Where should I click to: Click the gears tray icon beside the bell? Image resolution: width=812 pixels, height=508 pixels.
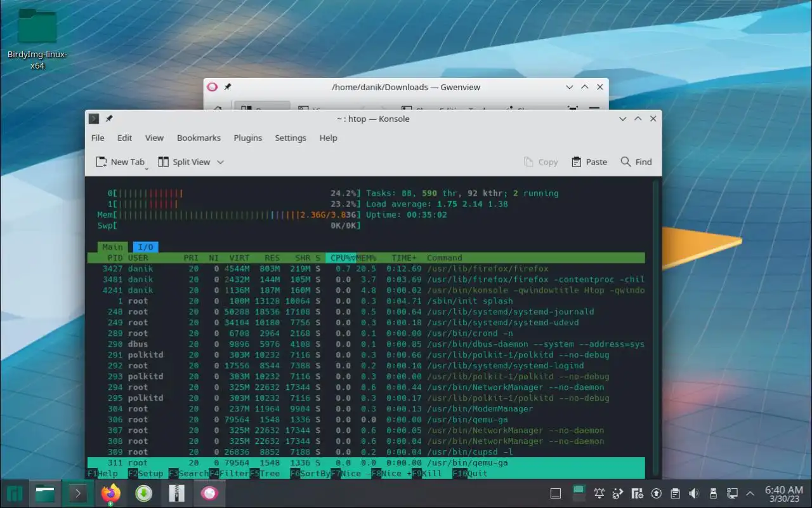(x=618, y=493)
